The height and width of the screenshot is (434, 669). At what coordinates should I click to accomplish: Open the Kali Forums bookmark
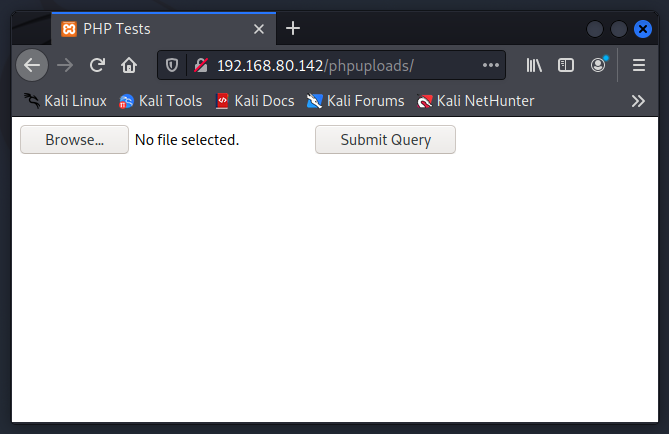(x=356, y=100)
